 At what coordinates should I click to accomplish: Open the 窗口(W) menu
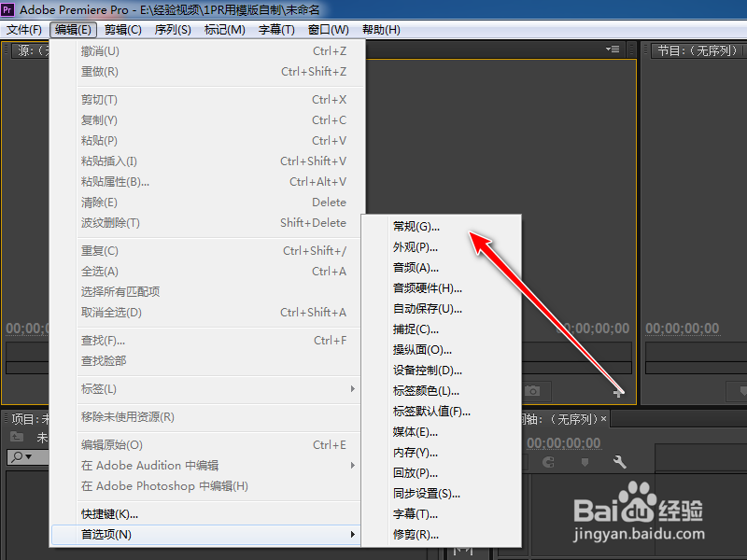(329, 30)
